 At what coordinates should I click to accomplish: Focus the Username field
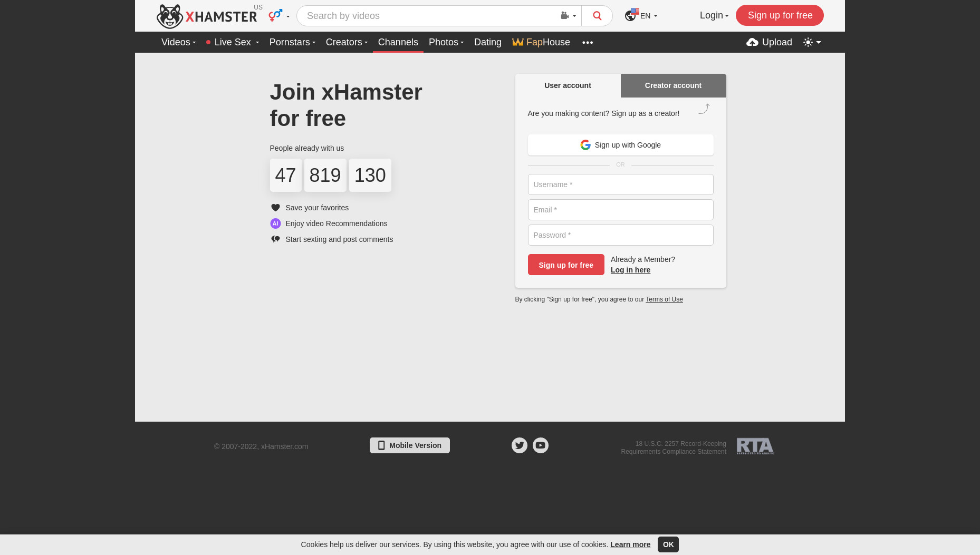click(x=620, y=184)
